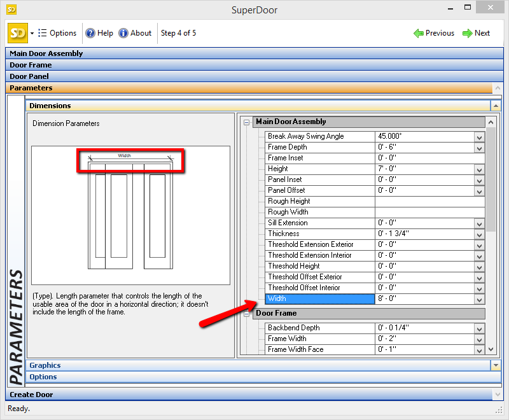Click the SD SuperDoor logo button

[18, 33]
